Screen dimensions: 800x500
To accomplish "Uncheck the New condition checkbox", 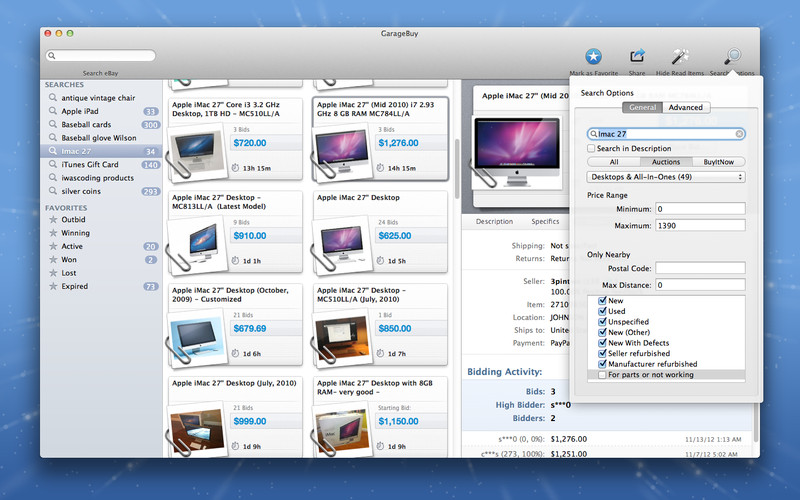I will coord(602,301).
